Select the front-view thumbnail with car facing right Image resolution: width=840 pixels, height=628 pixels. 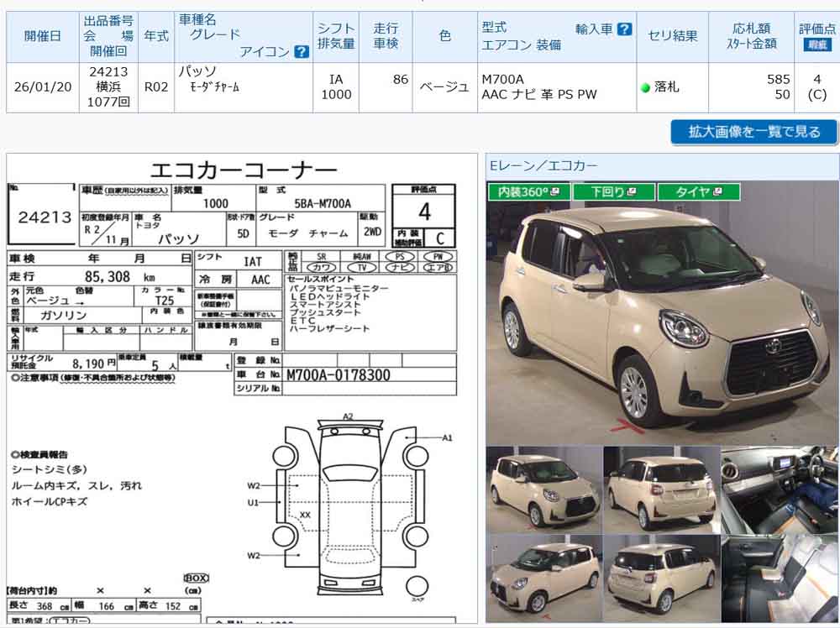point(543,489)
